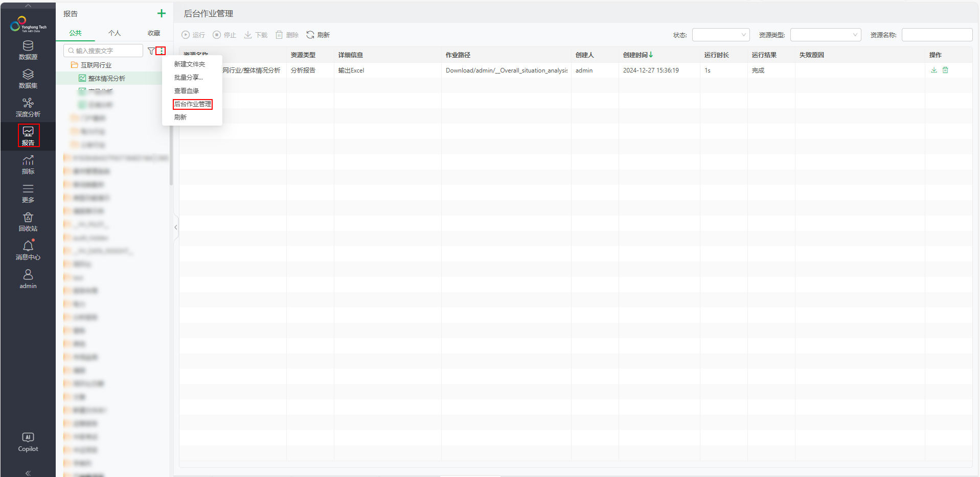Focus the 输入搜索文字 search box
Viewport: 980px width, 477px height.
[103, 51]
